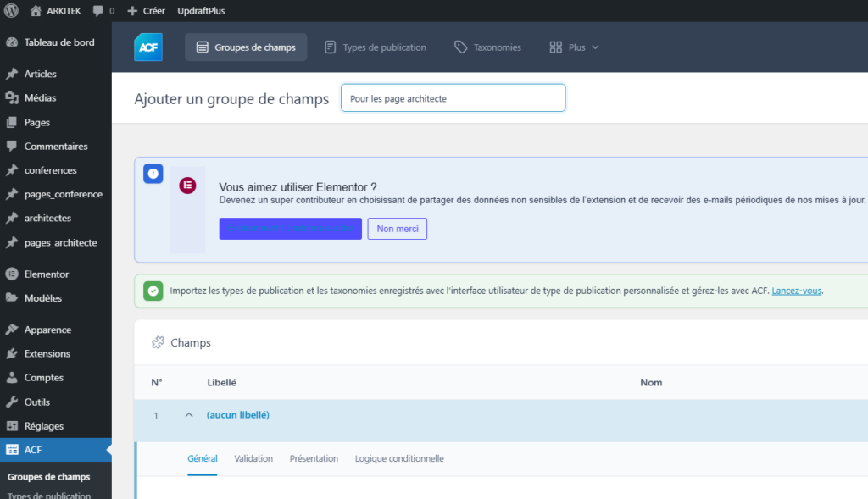This screenshot has width=868, height=499.
Task: Click the Non merci button
Action: click(397, 229)
